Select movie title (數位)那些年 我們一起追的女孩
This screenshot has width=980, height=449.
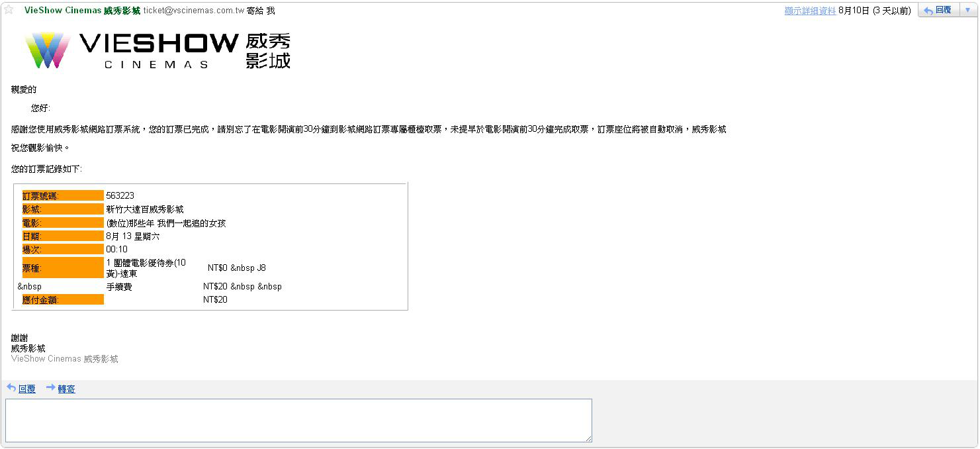(x=166, y=223)
